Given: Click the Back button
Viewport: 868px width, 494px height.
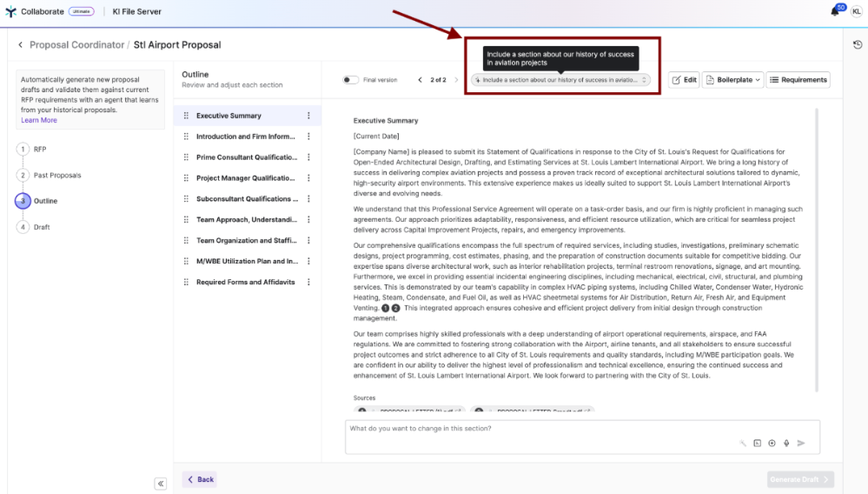Looking at the screenshot, I should pyautogui.click(x=200, y=479).
